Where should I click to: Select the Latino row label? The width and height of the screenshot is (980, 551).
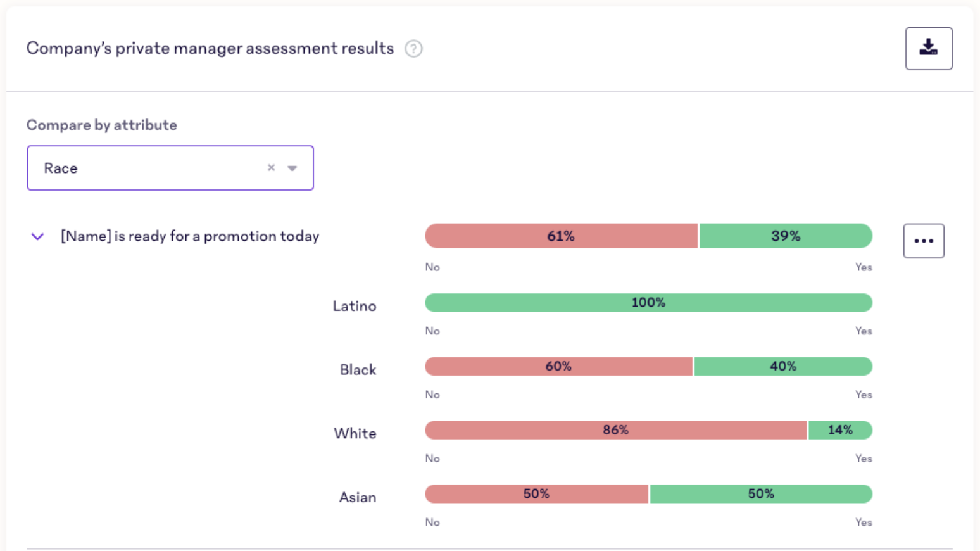click(355, 306)
